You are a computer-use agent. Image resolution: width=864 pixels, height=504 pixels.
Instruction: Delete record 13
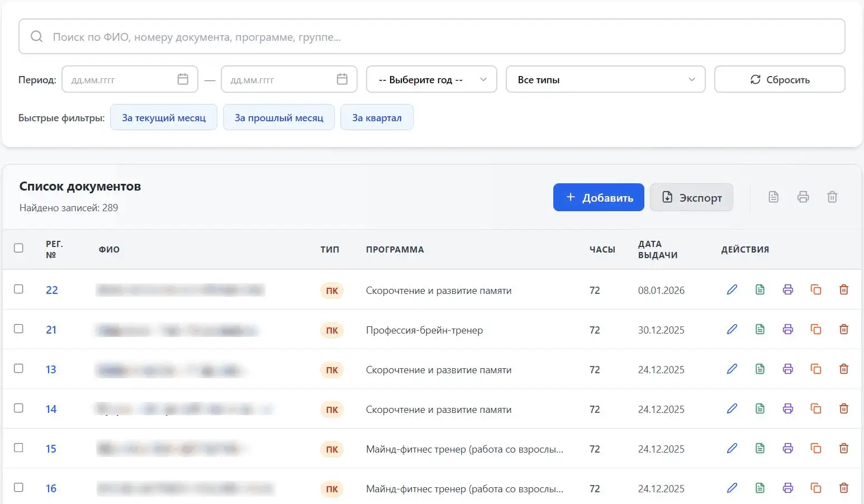pos(844,369)
